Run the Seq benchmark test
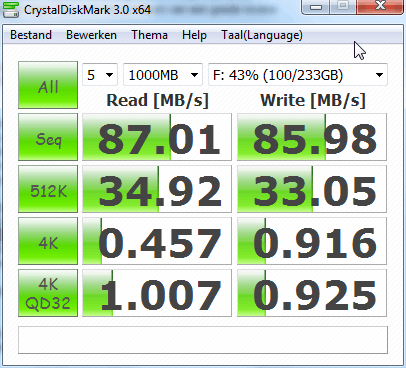 [48, 137]
